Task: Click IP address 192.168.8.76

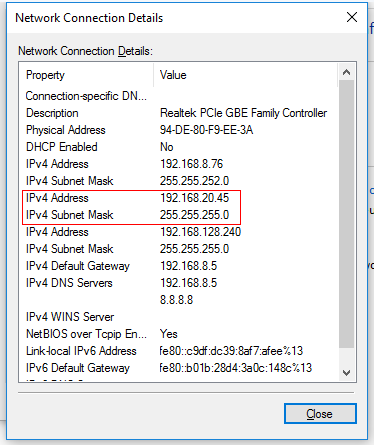Action: 192,164
